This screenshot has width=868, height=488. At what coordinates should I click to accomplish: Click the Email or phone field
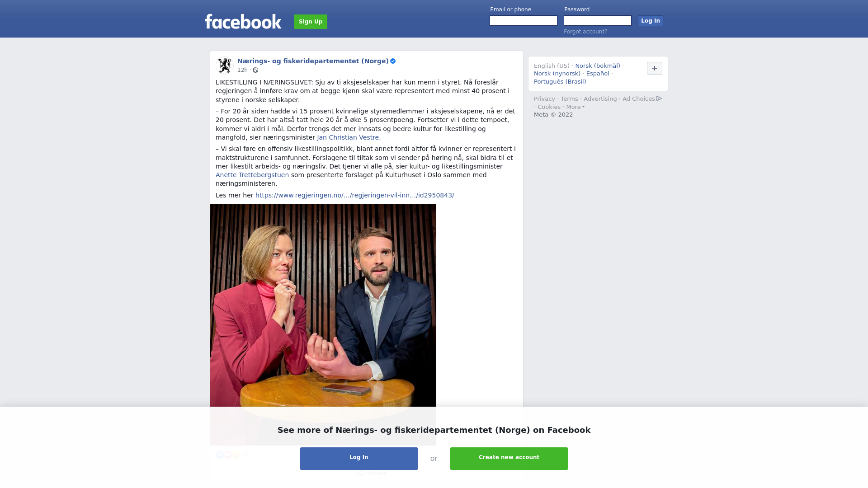click(x=524, y=21)
